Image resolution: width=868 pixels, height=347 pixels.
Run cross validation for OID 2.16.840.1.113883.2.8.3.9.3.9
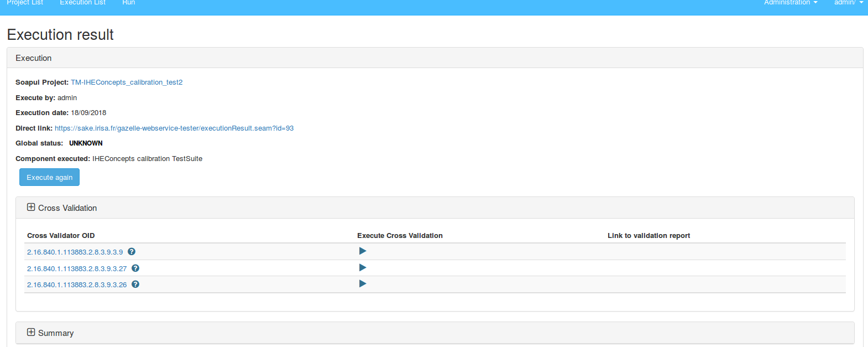coord(363,251)
